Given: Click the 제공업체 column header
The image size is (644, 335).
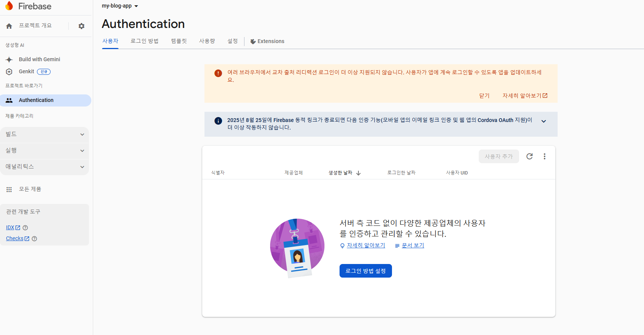Looking at the screenshot, I should [x=294, y=173].
